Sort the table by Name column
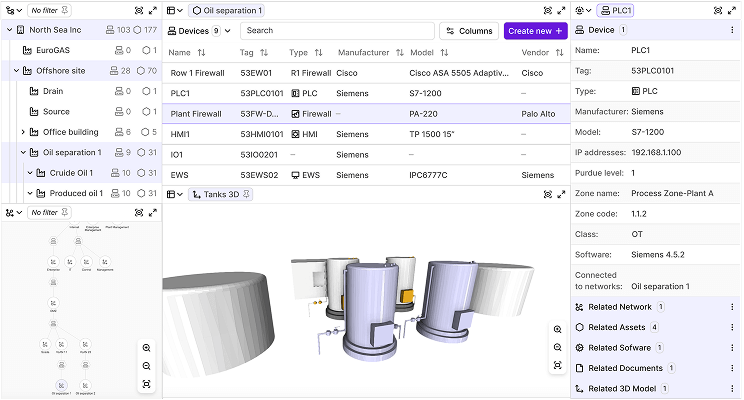 point(203,52)
